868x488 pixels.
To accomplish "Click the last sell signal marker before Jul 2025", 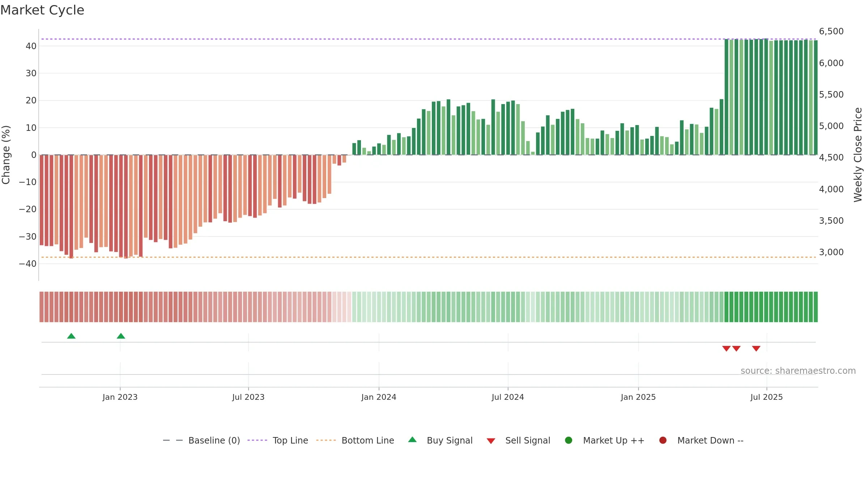I will coord(756,348).
